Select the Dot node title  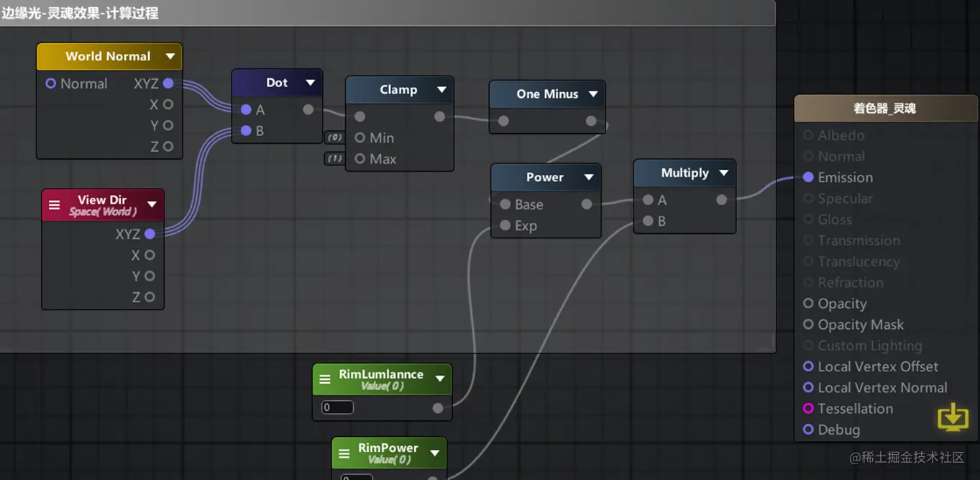pyautogui.click(x=277, y=83)
